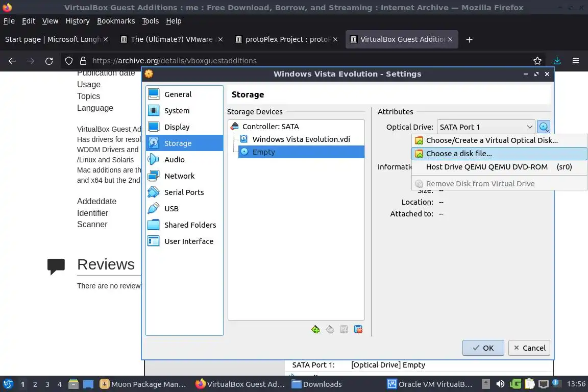Image resolution: width=588 pixels, height=392 pixels.
Task: Open the Network settings category
Action: click(184, 176)
